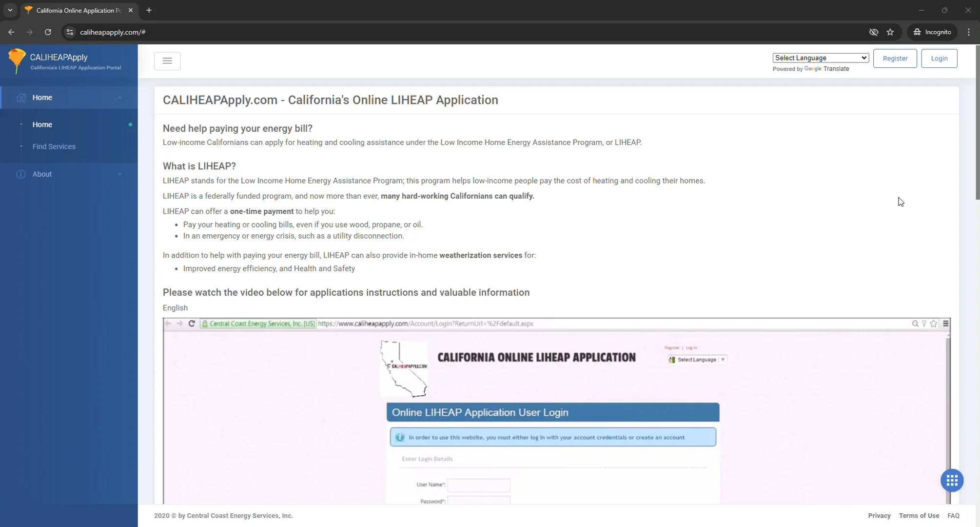The height and width of the screenshot is (527, 980).
Task: Open the blue grid apps floating button
Action: point(952,481)
